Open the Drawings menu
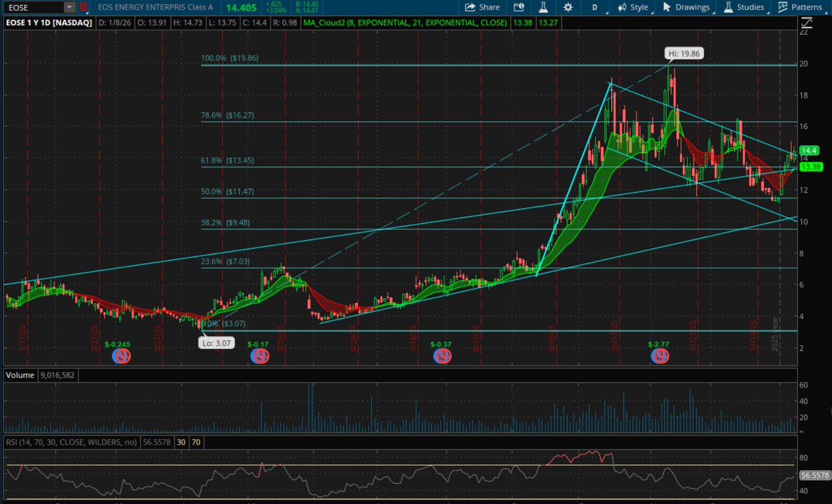The image size is (832, 504). 686,7
